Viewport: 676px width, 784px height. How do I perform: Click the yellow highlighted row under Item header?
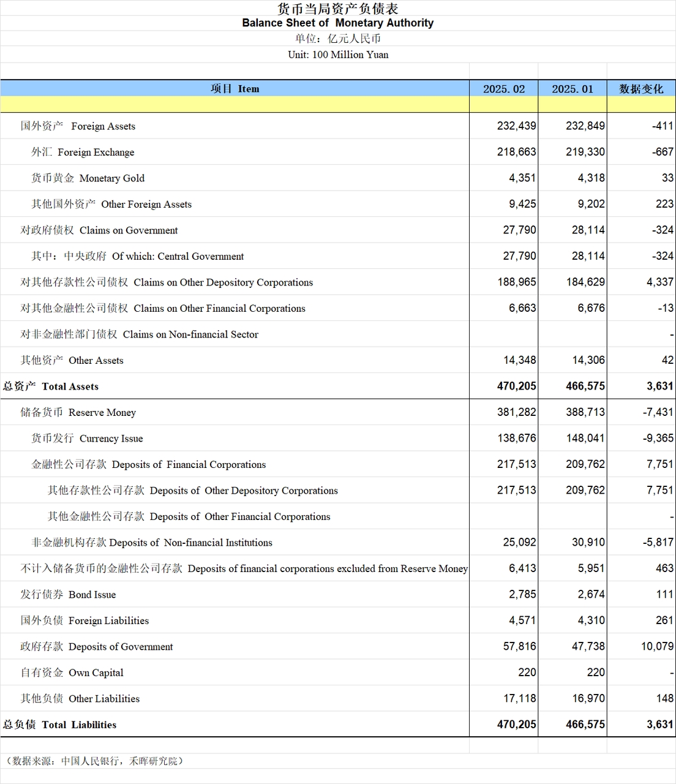(235, 104)
